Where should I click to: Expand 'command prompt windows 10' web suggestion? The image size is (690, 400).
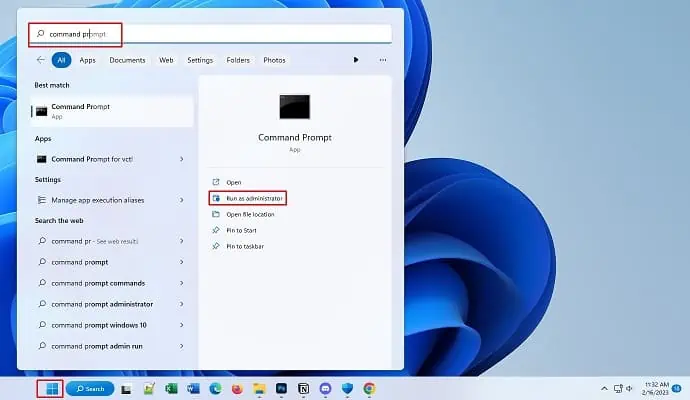(181, 324)
